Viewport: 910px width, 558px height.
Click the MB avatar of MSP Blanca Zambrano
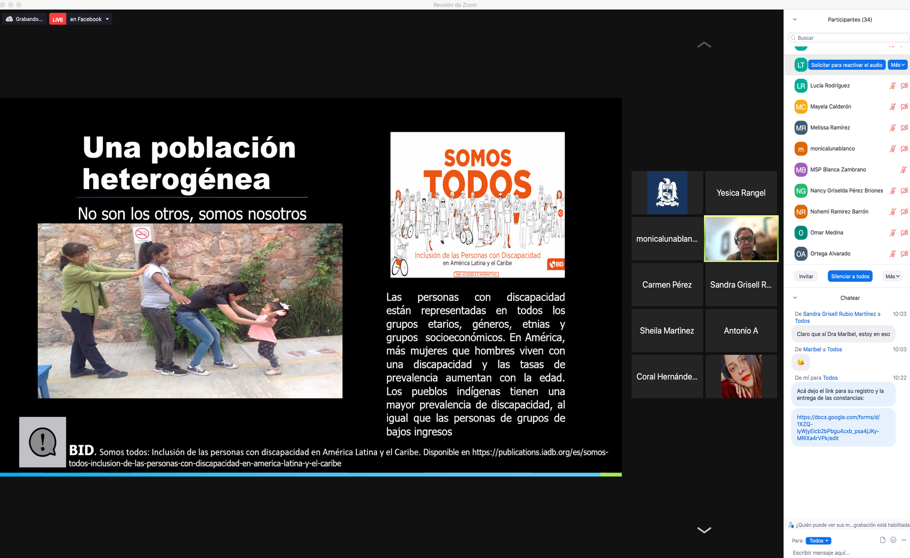800,170
